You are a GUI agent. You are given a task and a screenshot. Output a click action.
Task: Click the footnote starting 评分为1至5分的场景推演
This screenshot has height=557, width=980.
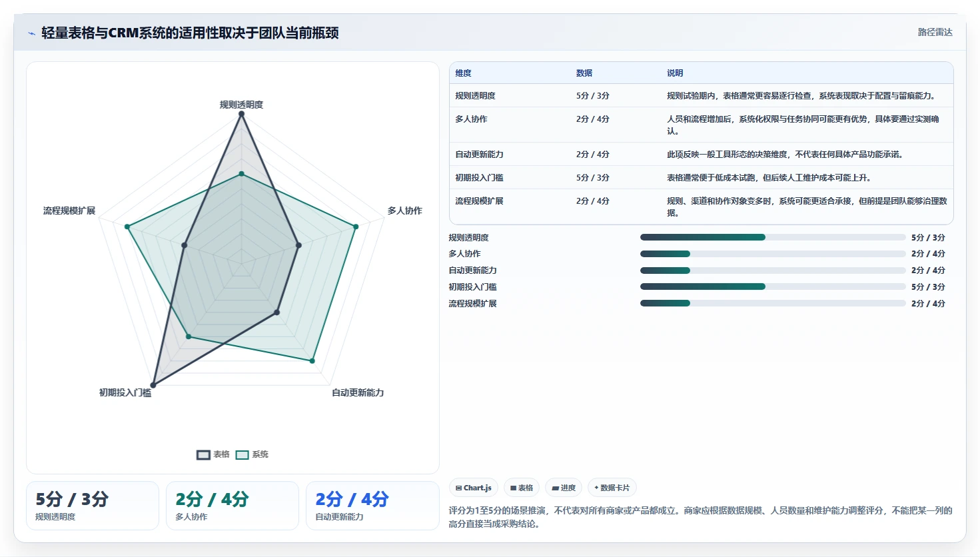pos(701,517)
